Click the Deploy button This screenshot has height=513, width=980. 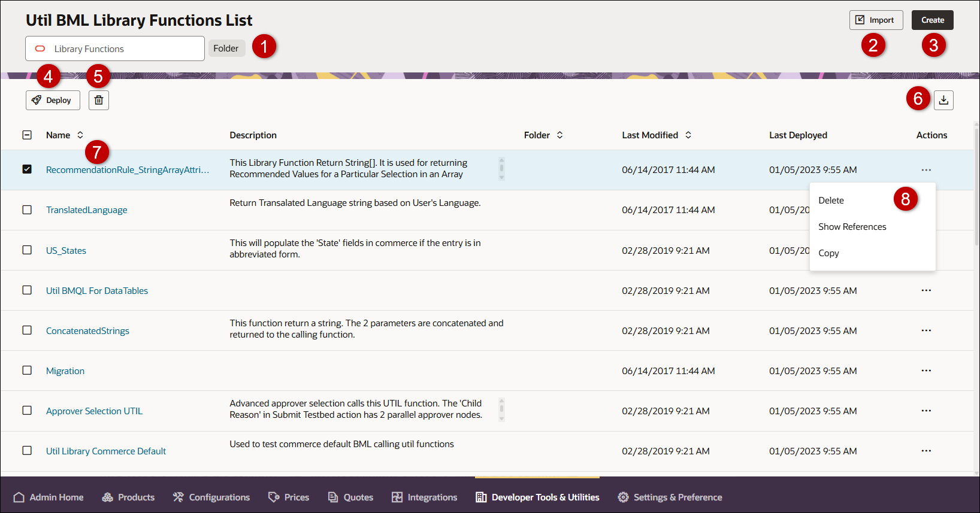click(53, 100)
